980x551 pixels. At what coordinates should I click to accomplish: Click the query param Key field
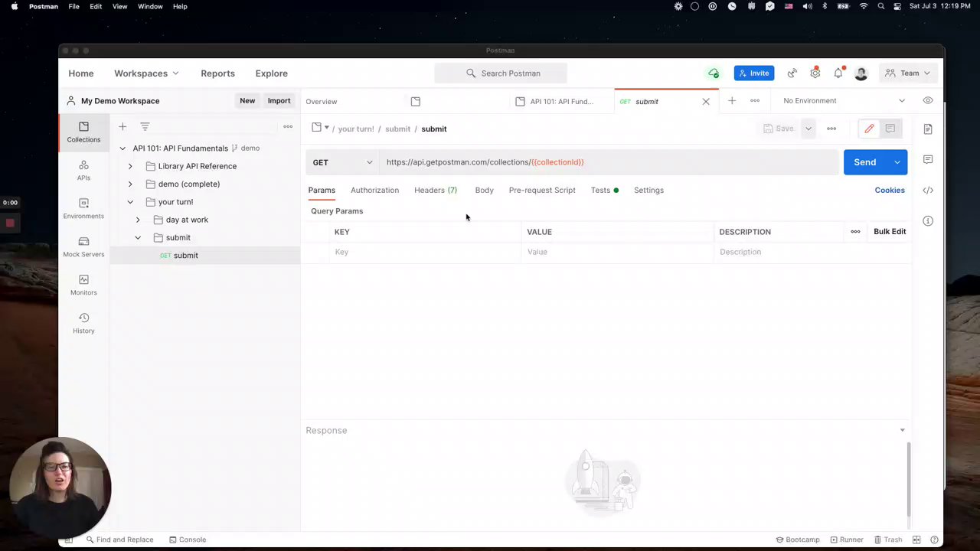[x=426, y=252]
